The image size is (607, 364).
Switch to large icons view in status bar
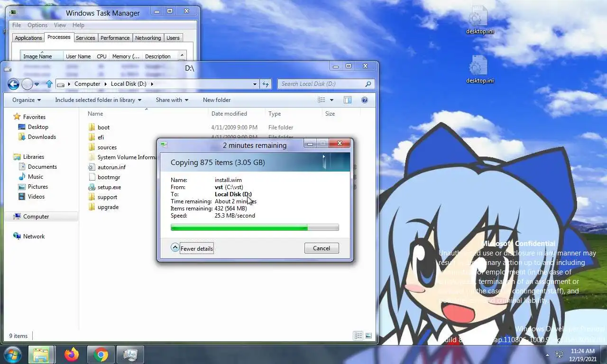(368, 336)
